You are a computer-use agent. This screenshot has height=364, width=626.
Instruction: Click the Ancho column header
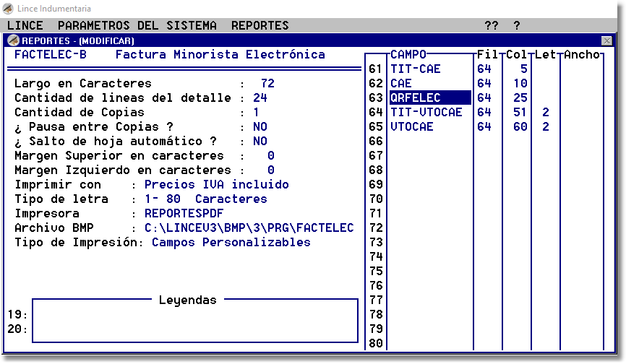click(x=582, y=55)
